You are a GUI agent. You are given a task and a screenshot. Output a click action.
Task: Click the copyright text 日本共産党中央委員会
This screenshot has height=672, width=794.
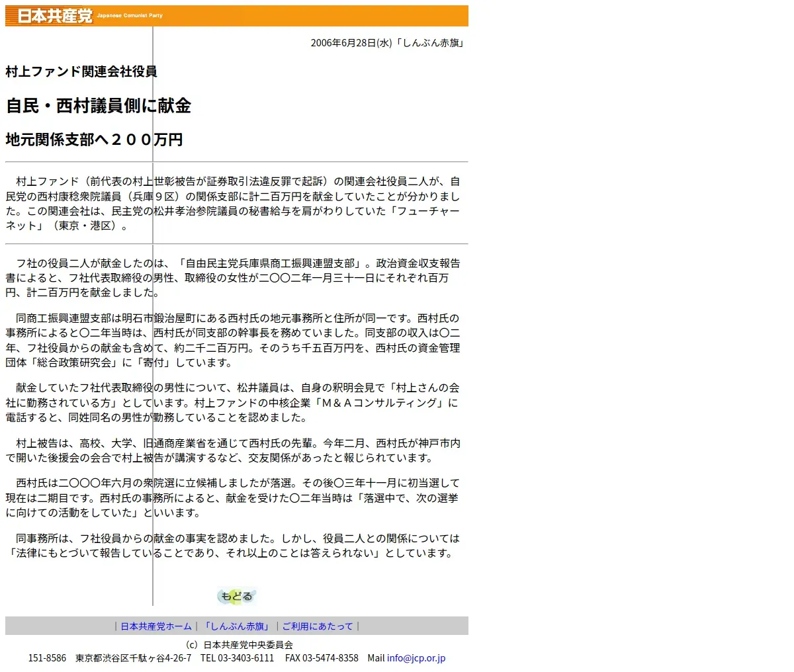(x=248, y=644)
